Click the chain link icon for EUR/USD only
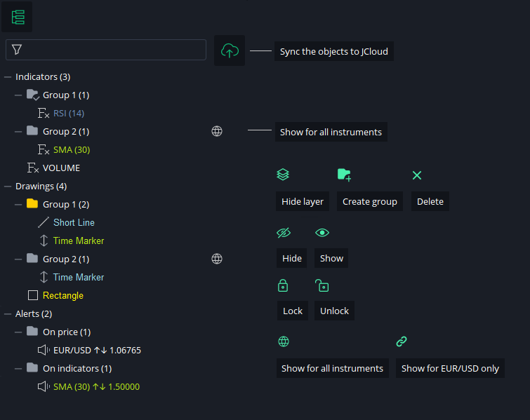Screen dimensions: 530x420 tap(402, 341)
